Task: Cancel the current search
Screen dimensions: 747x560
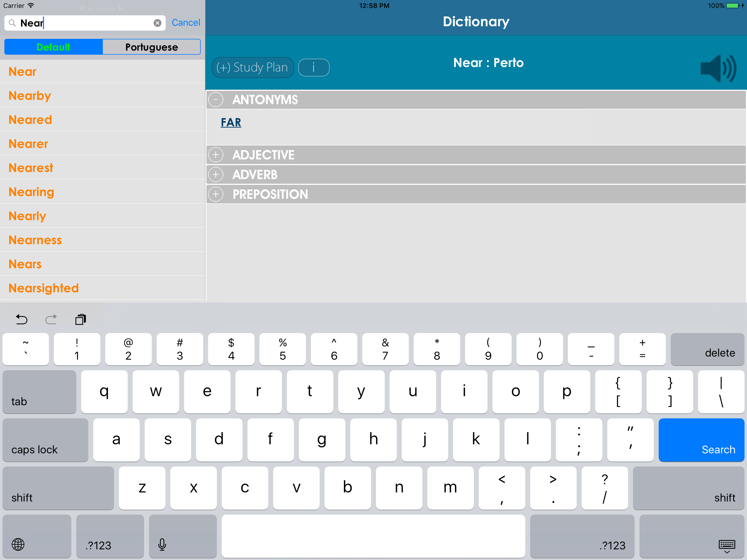Action: coord(186,23)
